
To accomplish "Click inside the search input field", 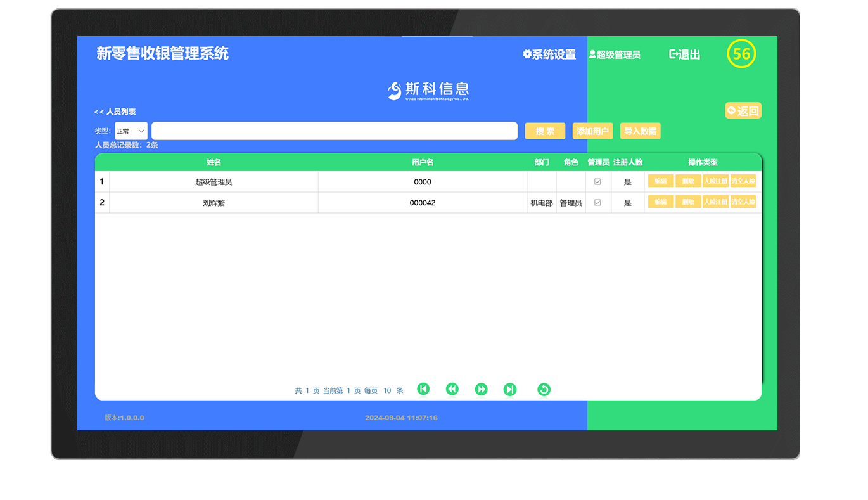I will pyautogui.click(x=334, y=131).
